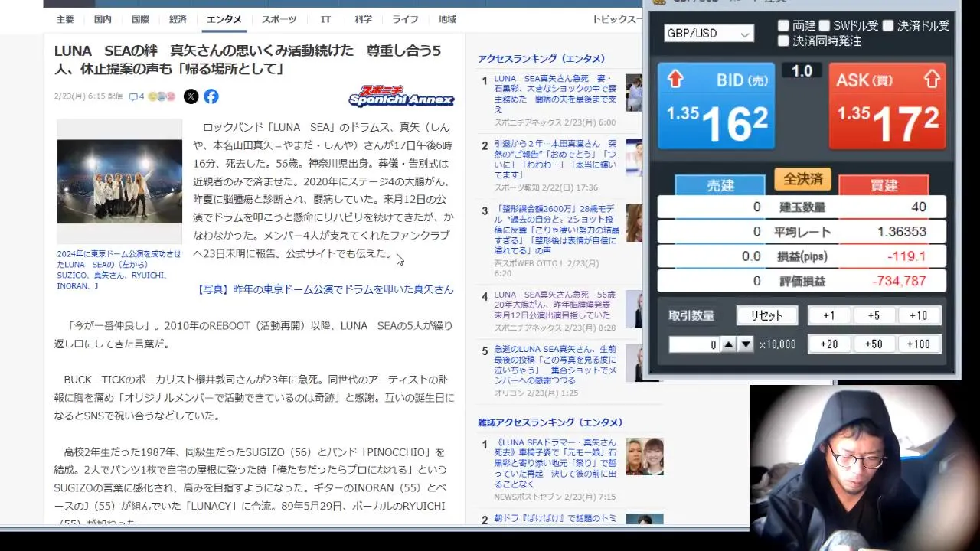This screenshot has width=980, height=551.
Task: Decrease trade quantity with down arrow
Action: (746, 344)
